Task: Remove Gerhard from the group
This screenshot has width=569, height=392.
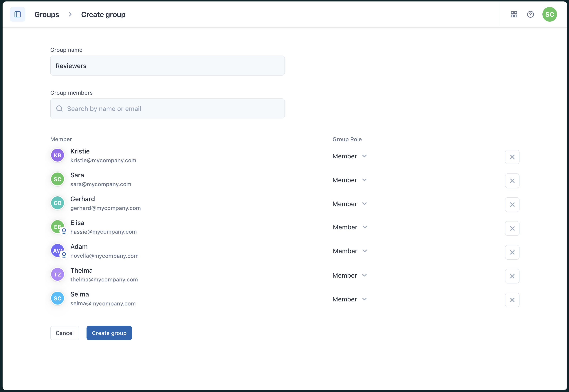Action: [x=512, y=205]
